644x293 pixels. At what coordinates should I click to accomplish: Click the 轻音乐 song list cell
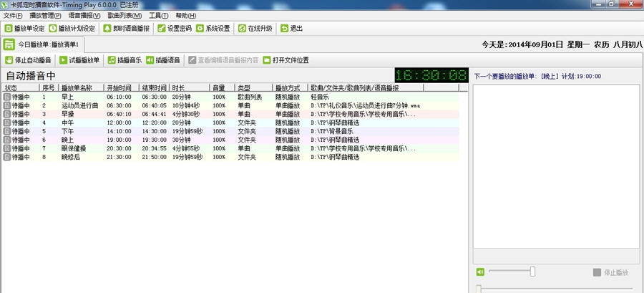[x=320, y=97]
